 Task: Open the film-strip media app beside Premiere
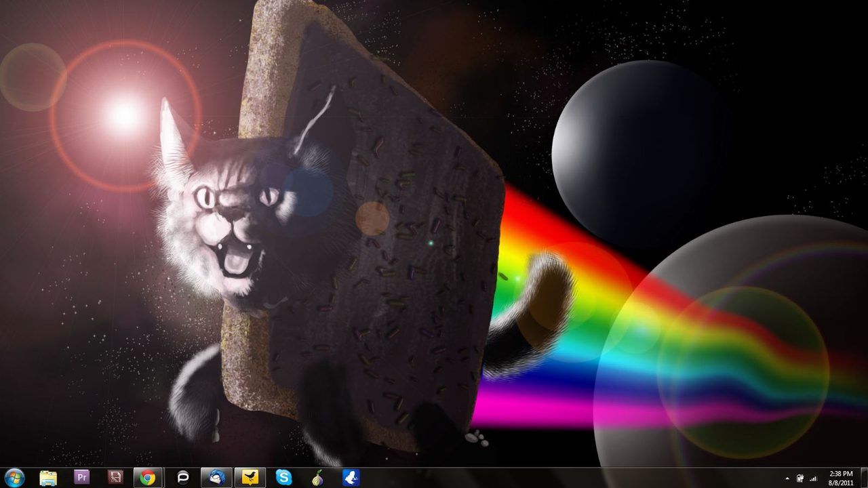(115, 478)
